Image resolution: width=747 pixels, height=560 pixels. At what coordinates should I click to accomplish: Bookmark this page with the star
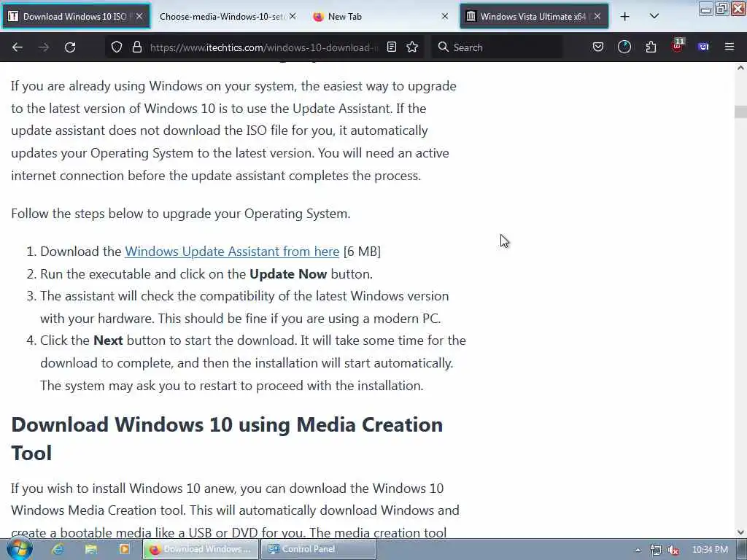click(413, 47)
